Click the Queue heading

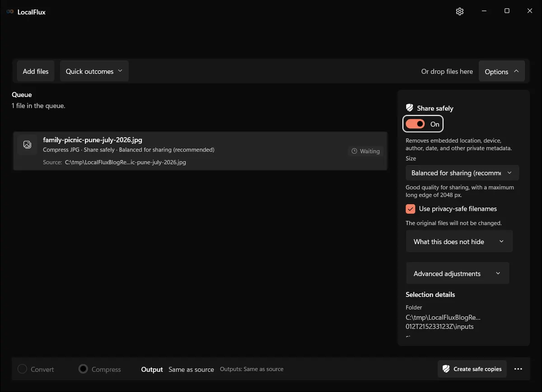(x=22, y=95)
